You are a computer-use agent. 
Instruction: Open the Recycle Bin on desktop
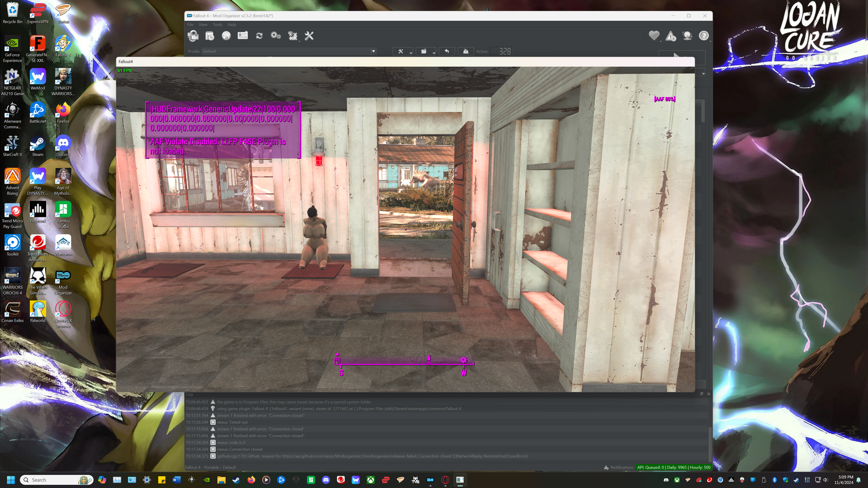[12, 14]
